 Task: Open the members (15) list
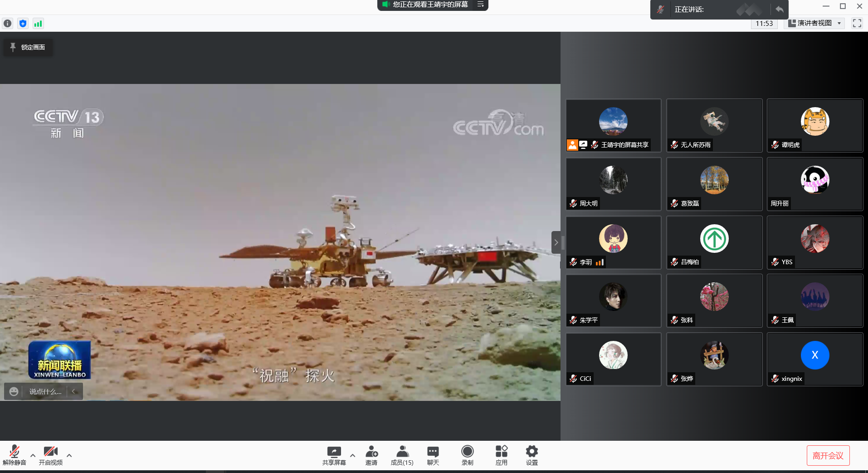click(x=402, y=455)
